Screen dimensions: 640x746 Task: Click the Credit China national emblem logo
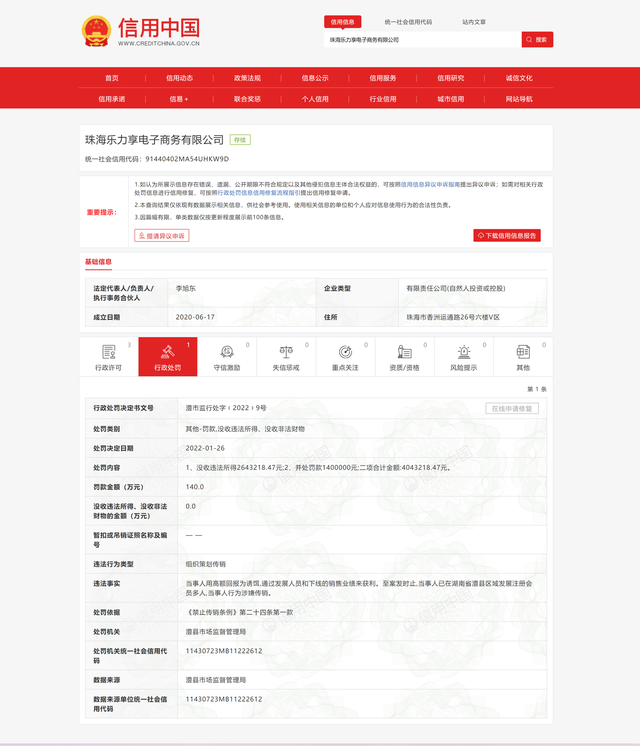tap(97, 31)
